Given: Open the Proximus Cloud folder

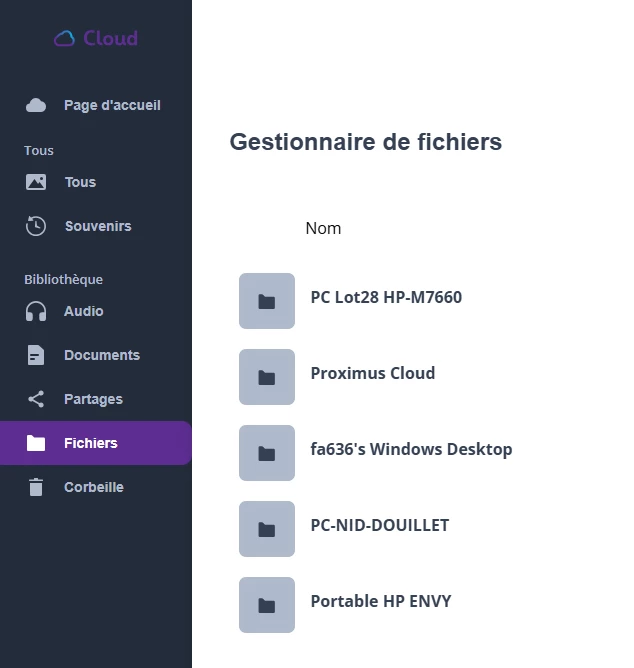Looking at the screenshot, I should coord(373,373).
